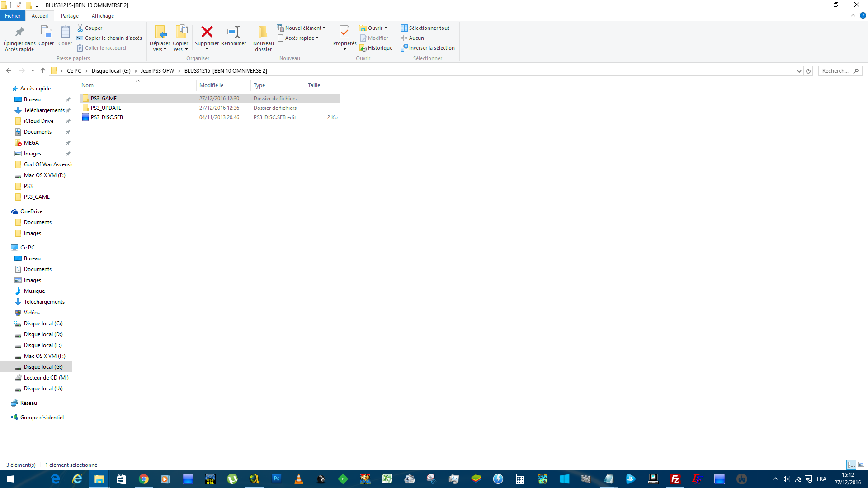This screenshot has height=488, width=868.
Task: Click Disque local (G:) in the breadcrumb
Action: 111,71
